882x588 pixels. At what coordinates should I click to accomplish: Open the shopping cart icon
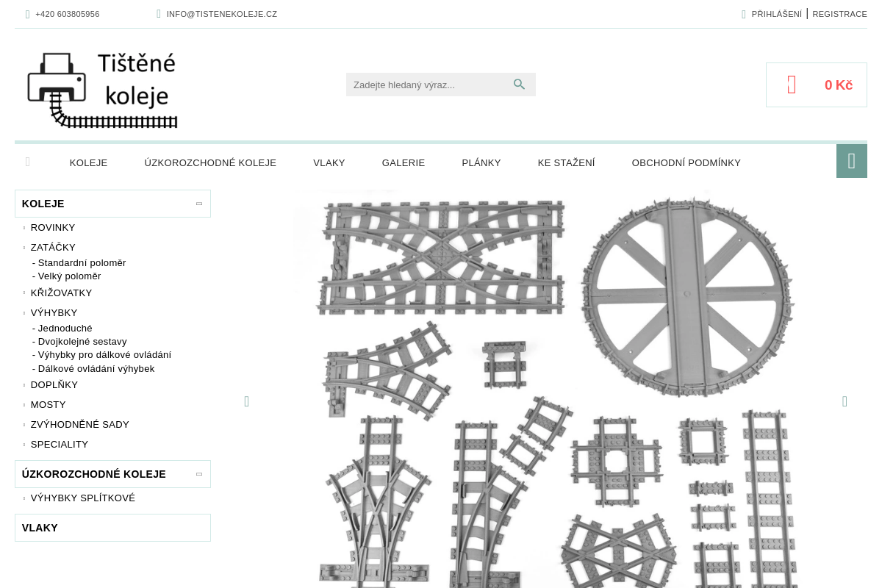click(x=792, y=85)
